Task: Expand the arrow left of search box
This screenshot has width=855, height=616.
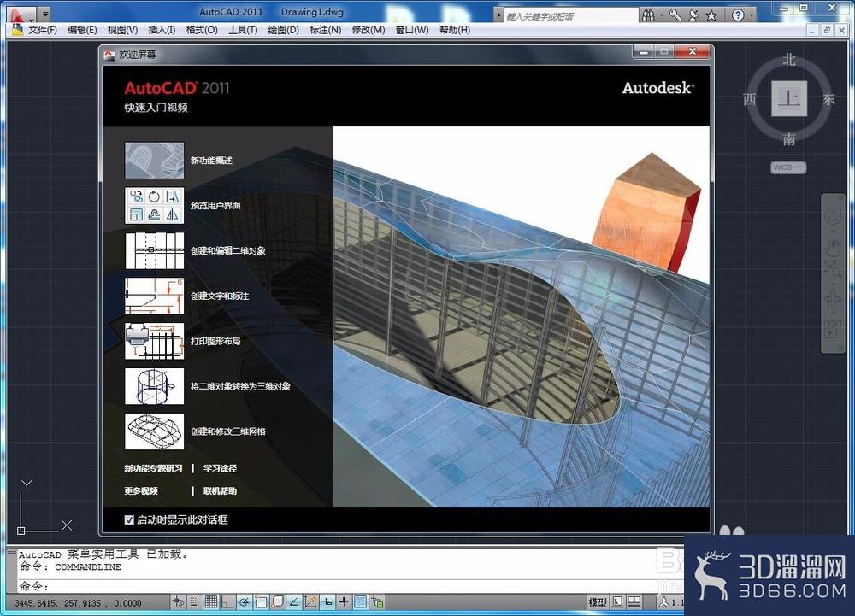Action: pos(498,15)
